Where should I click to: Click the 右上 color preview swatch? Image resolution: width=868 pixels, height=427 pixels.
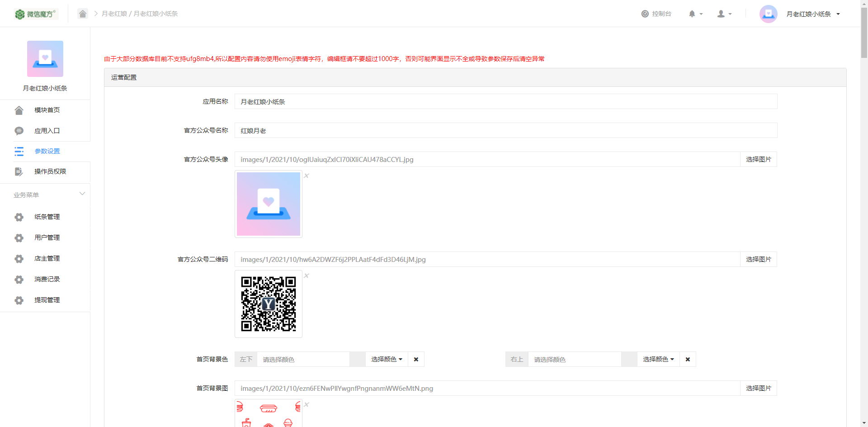tap(629, 359)
